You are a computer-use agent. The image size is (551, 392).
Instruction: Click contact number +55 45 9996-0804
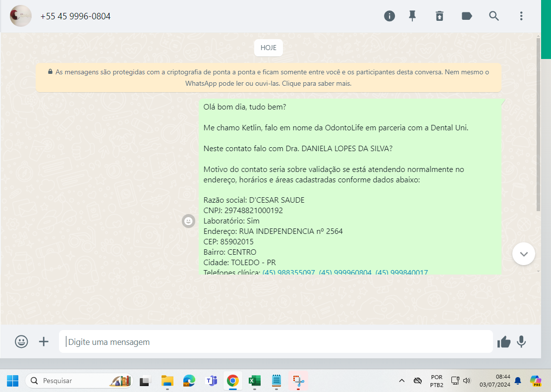[75, 16]
